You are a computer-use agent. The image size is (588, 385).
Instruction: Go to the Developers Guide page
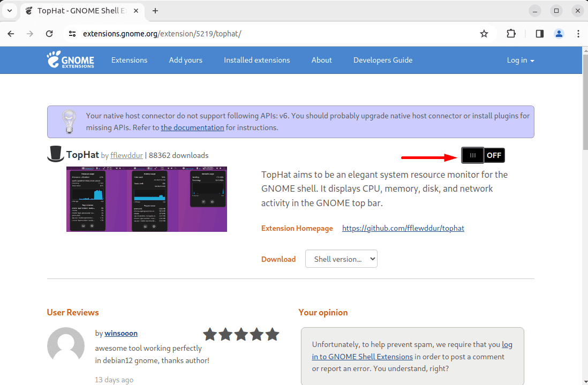click(x=382, y=60)
